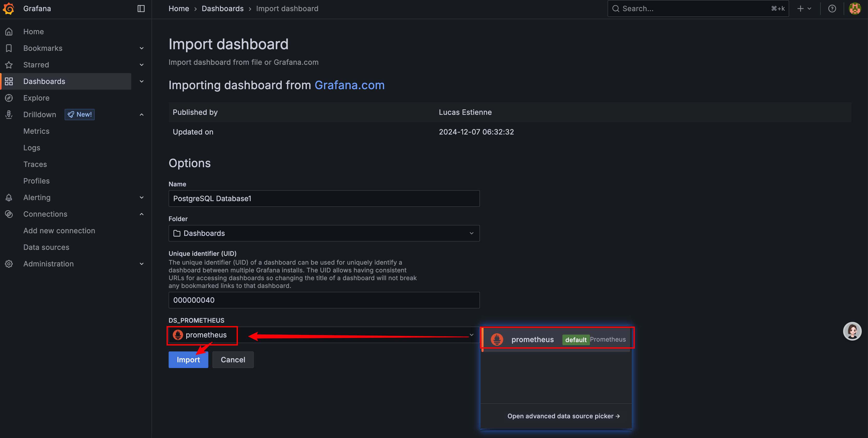Go to Starred in the sidebar

pos(36,65)
